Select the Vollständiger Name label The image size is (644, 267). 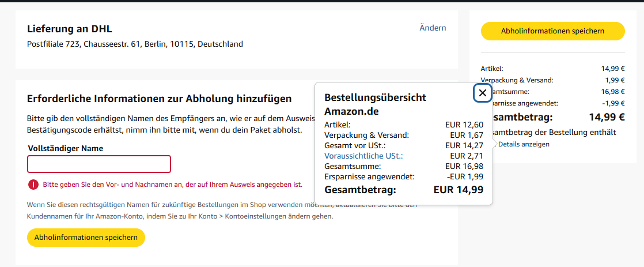65,148
